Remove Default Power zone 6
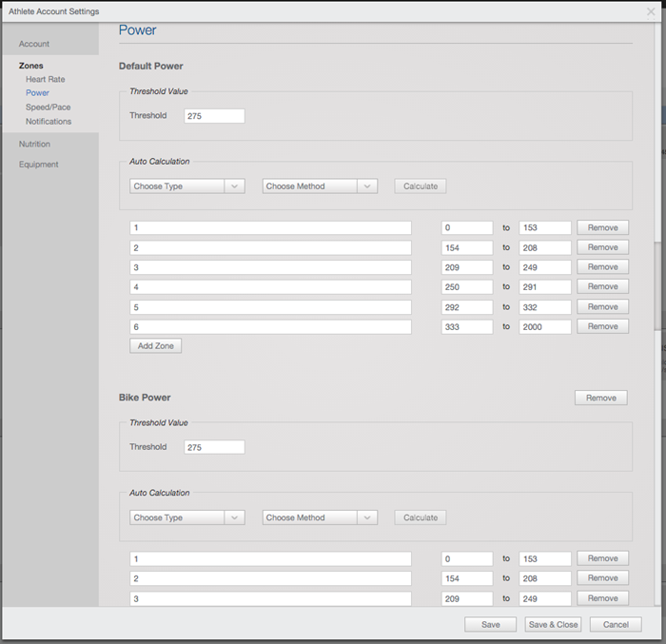 coord(602,326)
